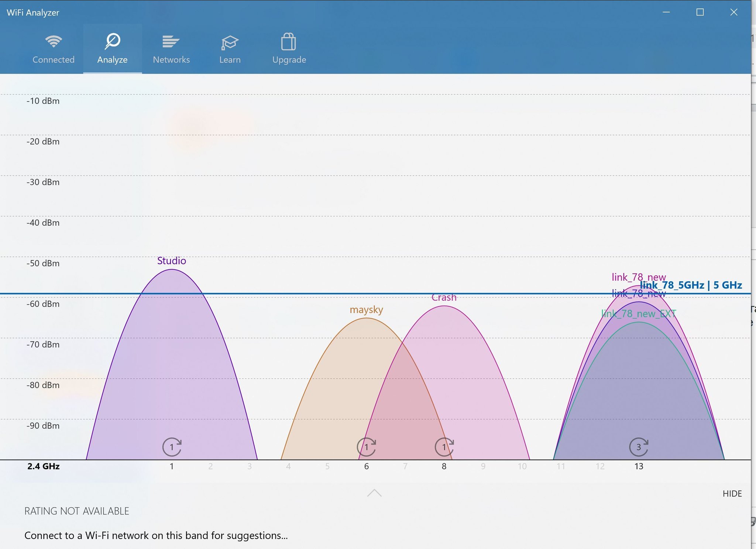Select the Studio network label
Screen dimensions: 756x549
pos(172,261)
